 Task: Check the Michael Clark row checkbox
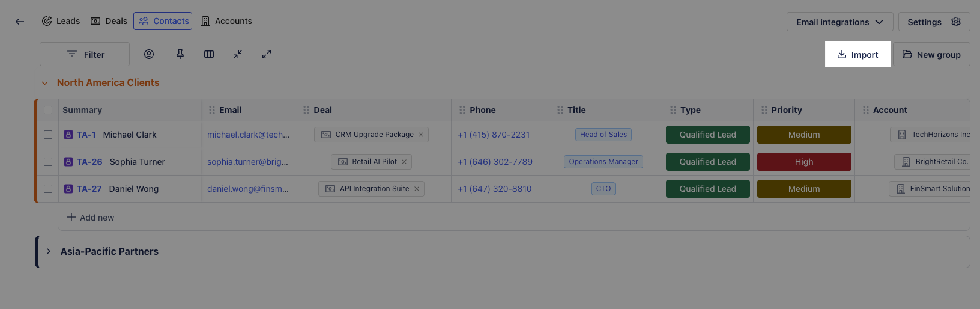48,135
